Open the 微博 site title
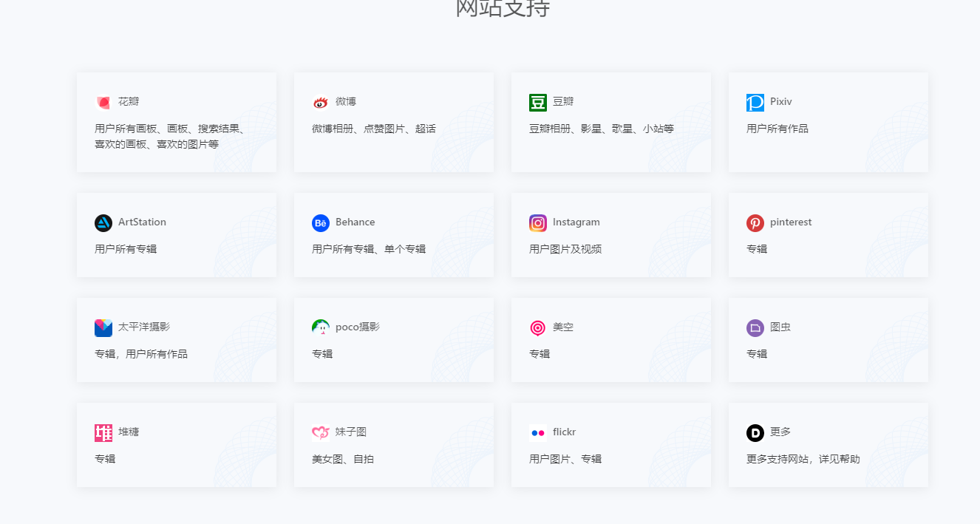980x524 pixels. (346, 101)
